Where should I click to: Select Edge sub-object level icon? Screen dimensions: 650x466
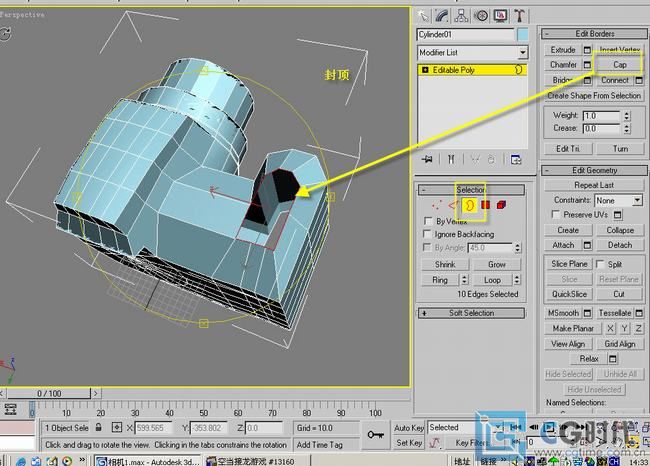click(453, 205)
